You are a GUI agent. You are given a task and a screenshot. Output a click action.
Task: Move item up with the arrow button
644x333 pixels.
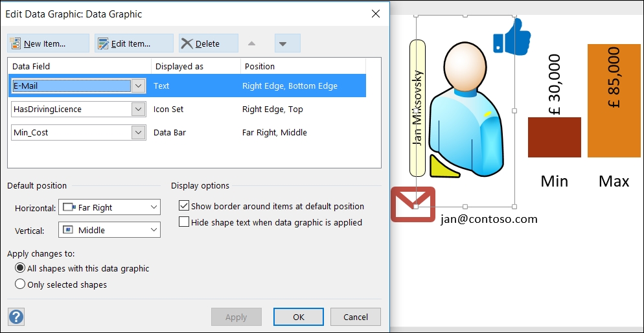pos(252,43)
